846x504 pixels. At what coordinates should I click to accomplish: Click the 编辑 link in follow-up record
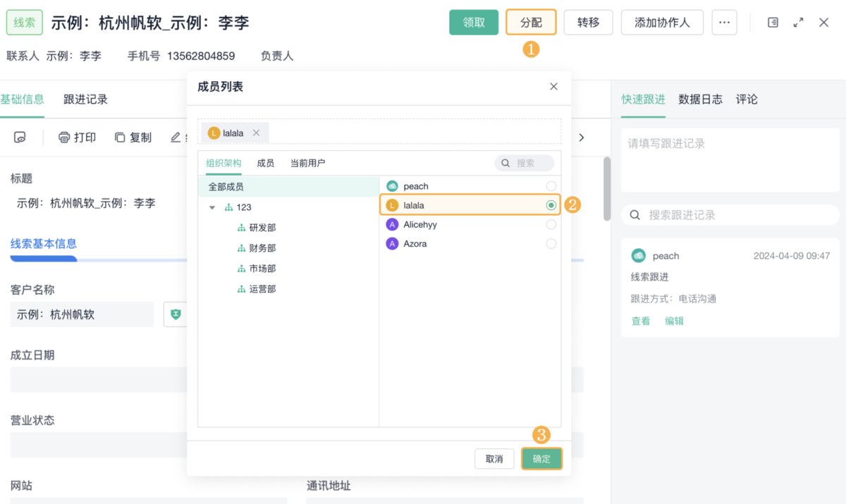click(674, 321)
